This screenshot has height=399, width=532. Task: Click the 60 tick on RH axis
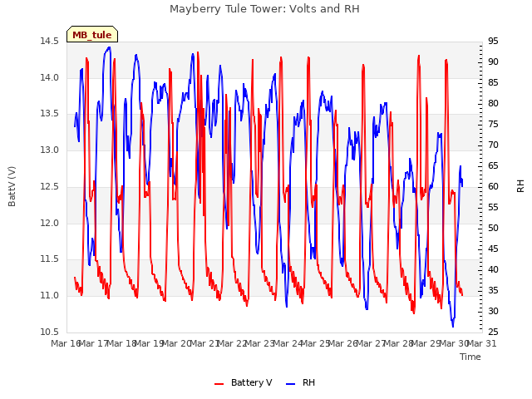(493, 186)
